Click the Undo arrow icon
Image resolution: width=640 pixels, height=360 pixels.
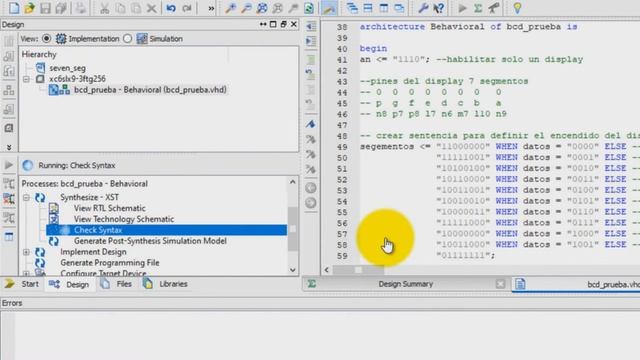pos(171,8)
